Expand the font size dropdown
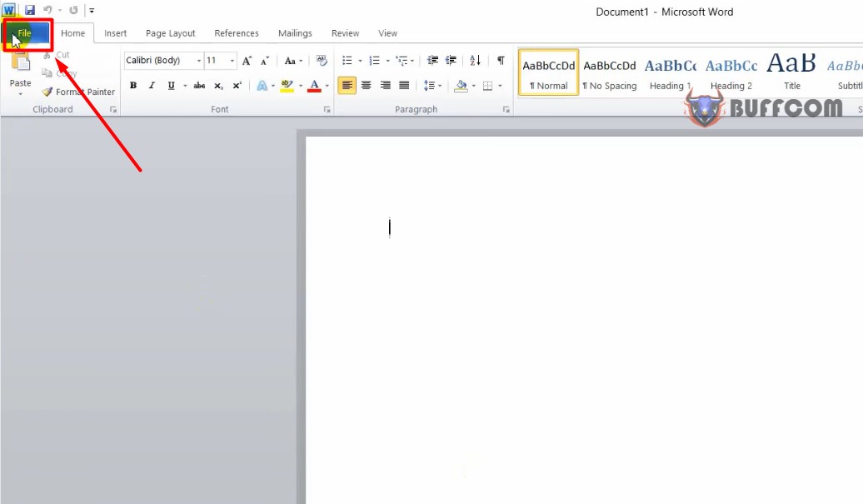Image resolution: width=863 pixels, height=504 pixels. [x=232, y=61]
